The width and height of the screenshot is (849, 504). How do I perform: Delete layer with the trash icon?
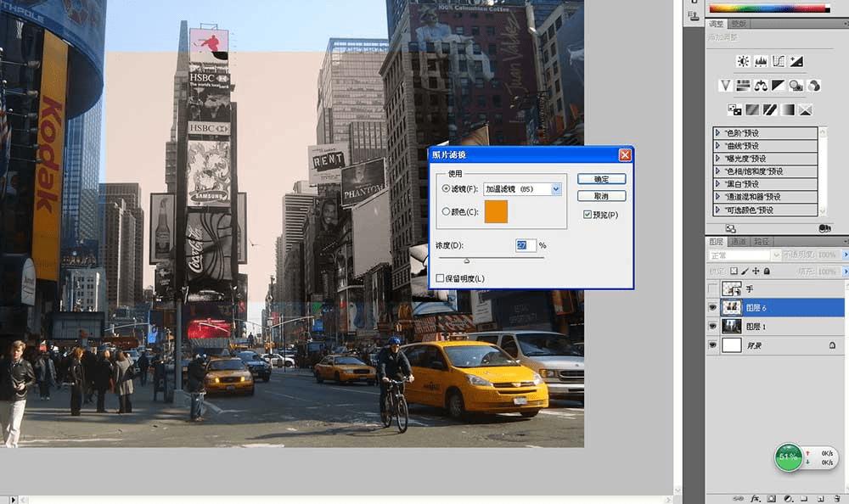(x=837, y=499)
